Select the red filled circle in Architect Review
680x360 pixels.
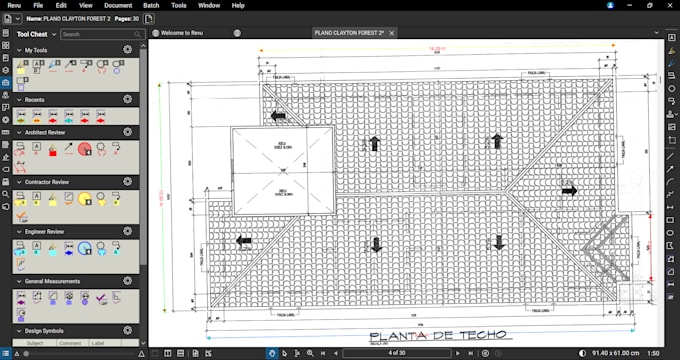click(x=85, y=149)
